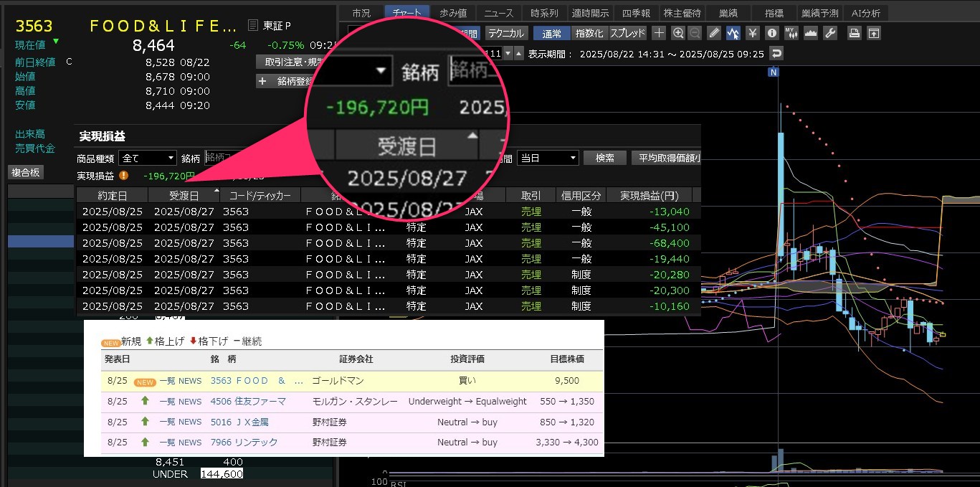This screenshot has width=980, height=487.
Task: Open the 7966 リンテック stock link
Action: [244, 443]
